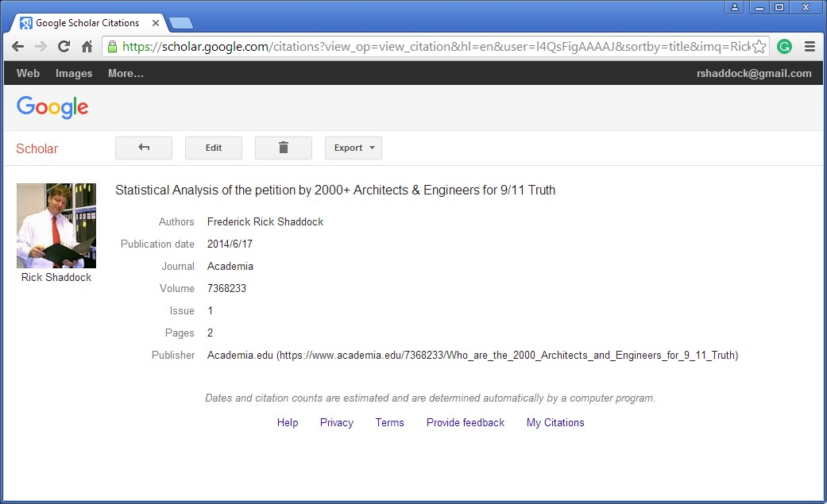
Task: Bookmark this page with the star icon
Action: [x=759, y=46]
